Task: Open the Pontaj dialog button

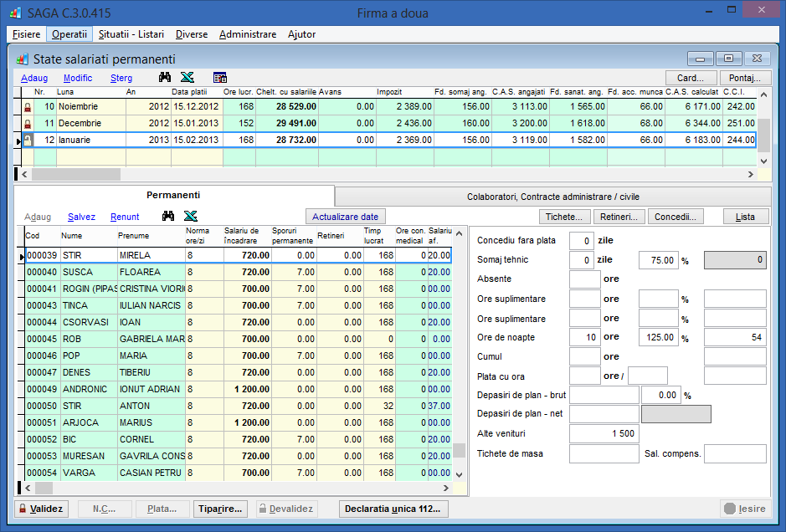Action: pyautogui.click(x=744, y=78)
